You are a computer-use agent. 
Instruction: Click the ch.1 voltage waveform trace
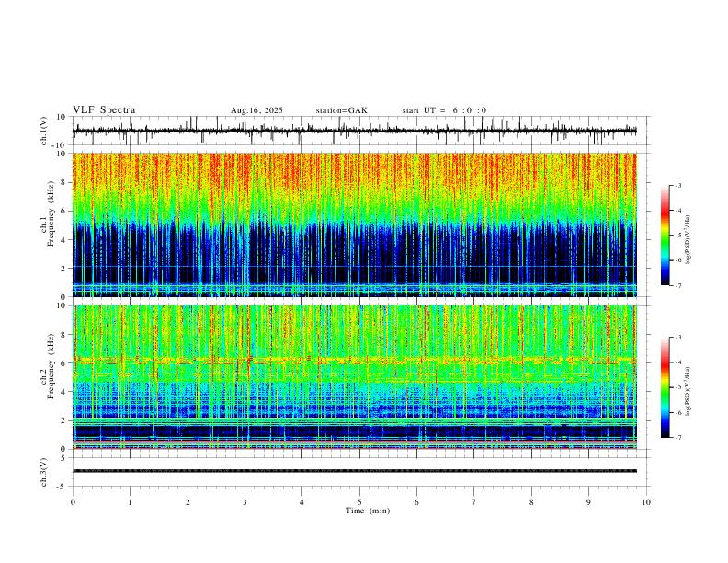(x=354, y=131)
